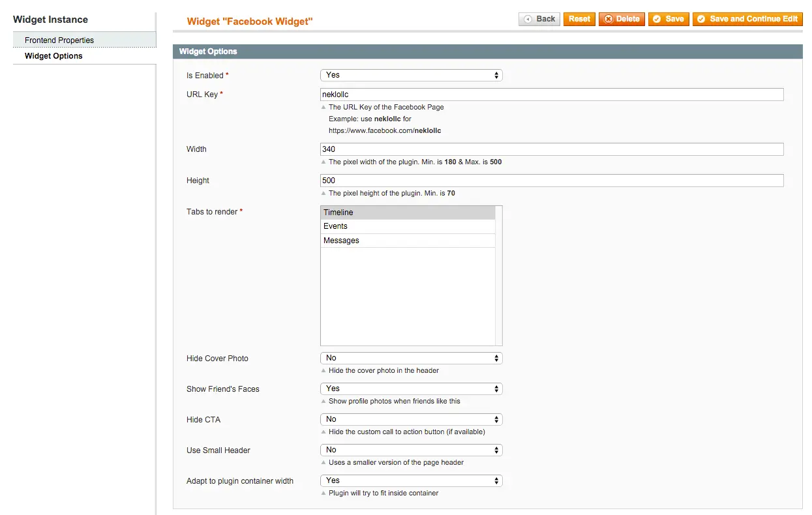The width and height of the screenshot is (812, 515).
Task: Click the Use Small Header label
Action: tap(218, 450)
